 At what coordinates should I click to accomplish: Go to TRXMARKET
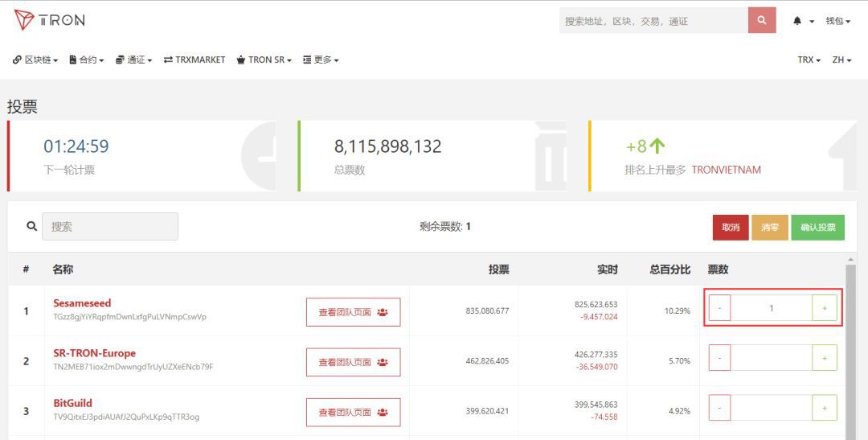[x=194, y=60]
